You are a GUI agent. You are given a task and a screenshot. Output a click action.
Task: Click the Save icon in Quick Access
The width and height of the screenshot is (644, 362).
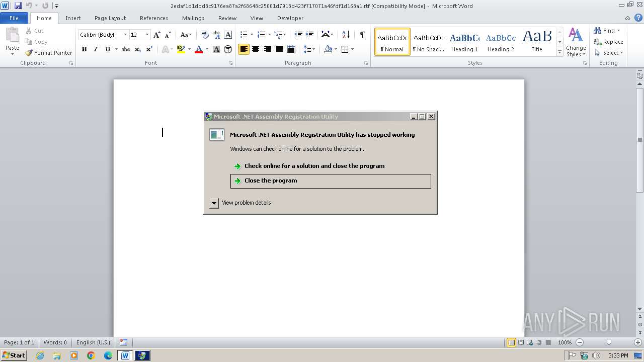[x=18, y=6]
